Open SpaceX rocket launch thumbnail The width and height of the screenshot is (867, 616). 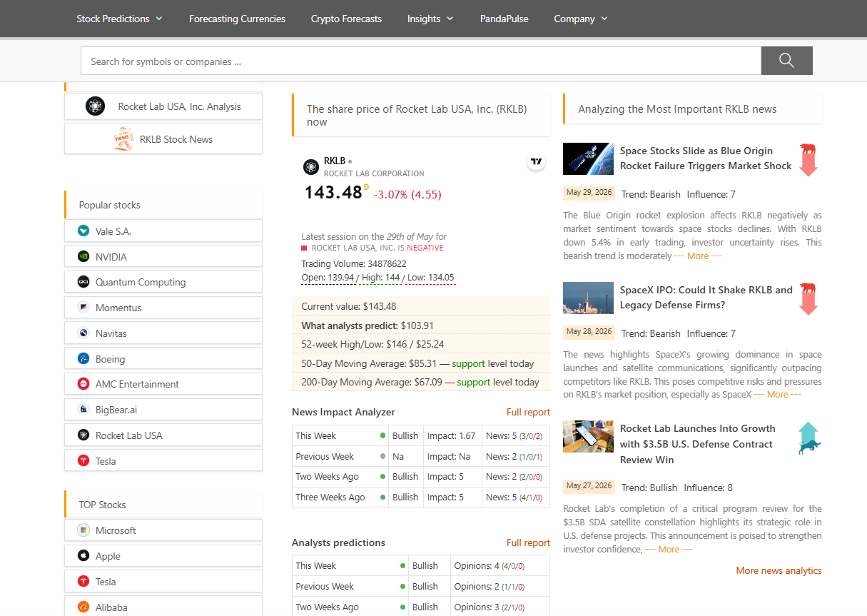coord(588,298)
